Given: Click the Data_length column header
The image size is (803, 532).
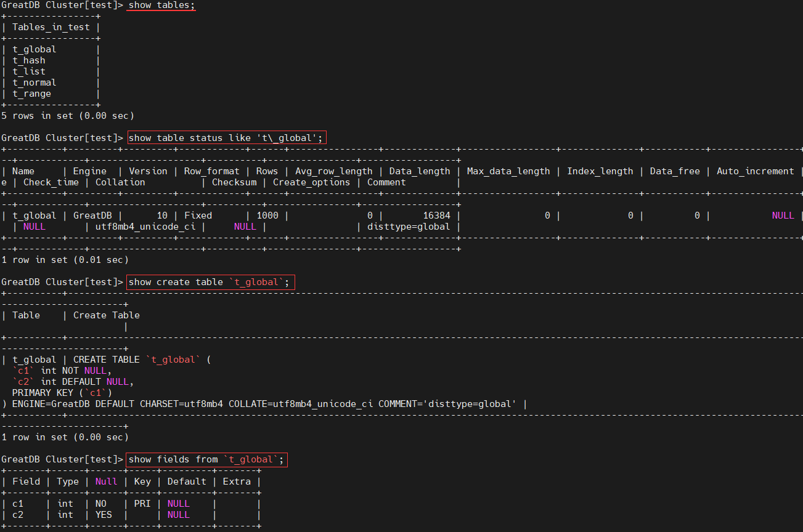Looking at the screenshot, I should point(420,171).
